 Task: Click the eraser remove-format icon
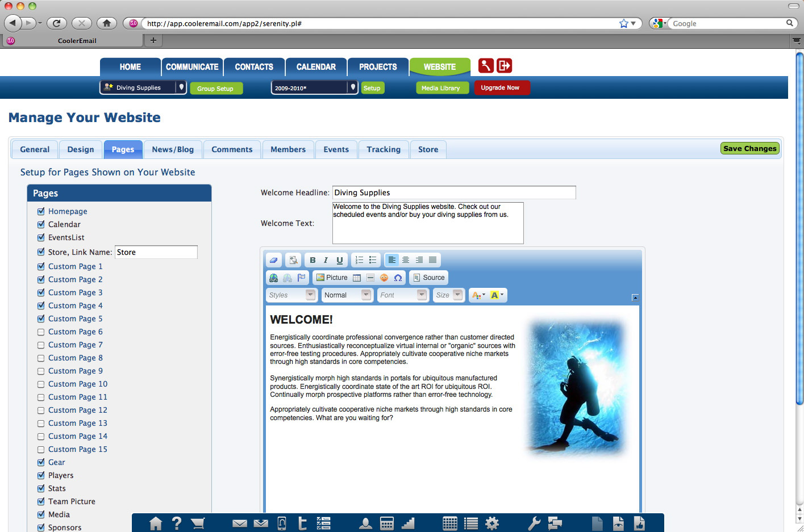point(274,260)
